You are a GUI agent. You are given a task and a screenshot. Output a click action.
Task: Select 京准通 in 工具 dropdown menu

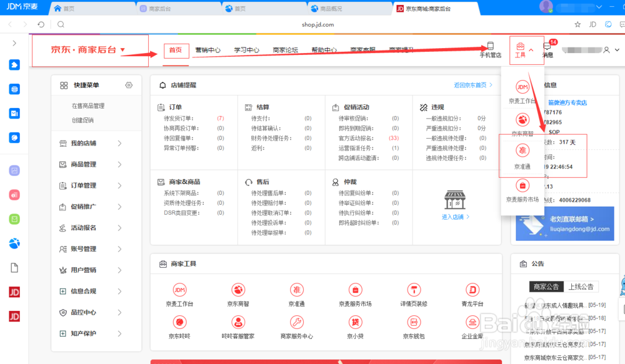pyautogui.click(x=522, y=156)
